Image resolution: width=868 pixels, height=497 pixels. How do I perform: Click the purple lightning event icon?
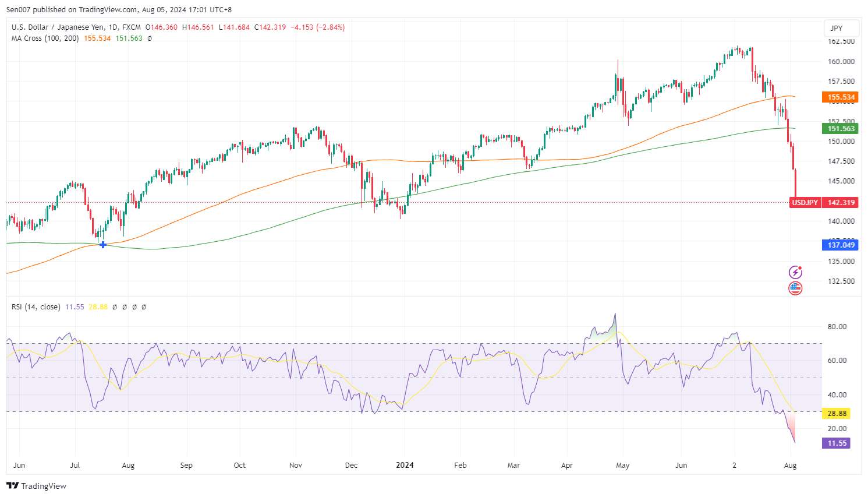[x=795, y=272]
